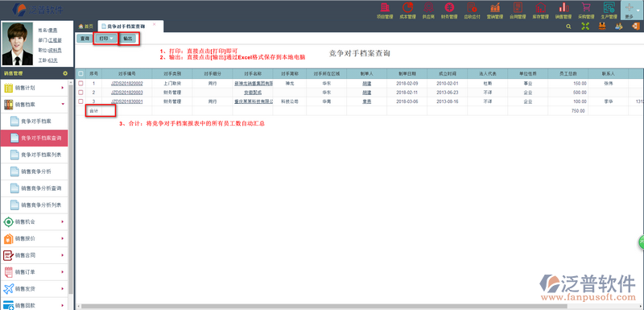
Task: Check the checkbox for row 3
Action: tap(81, 101)
